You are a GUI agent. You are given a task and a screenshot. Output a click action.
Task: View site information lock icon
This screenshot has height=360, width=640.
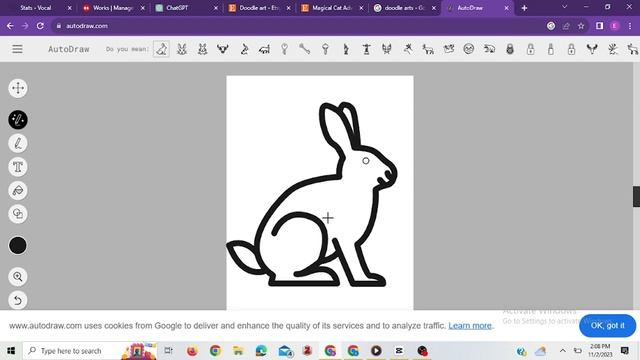coord(59,26)
